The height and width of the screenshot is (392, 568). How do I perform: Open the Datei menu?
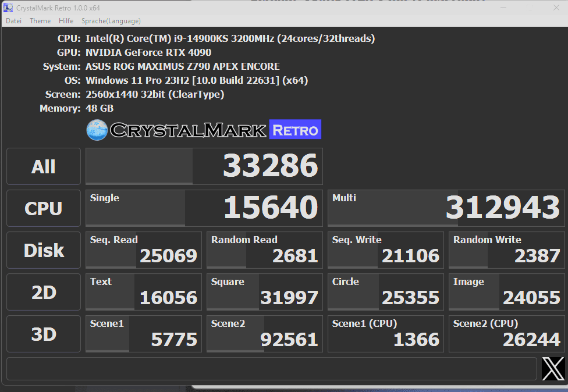point(14,21)
